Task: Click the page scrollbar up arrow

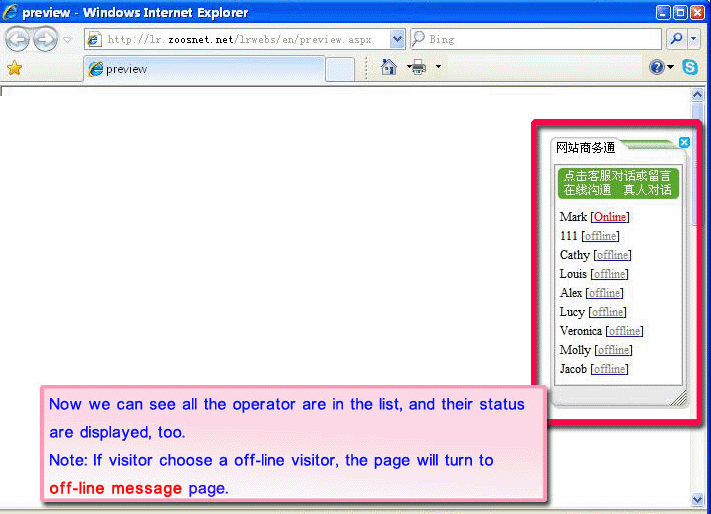Action: (697, 95)
